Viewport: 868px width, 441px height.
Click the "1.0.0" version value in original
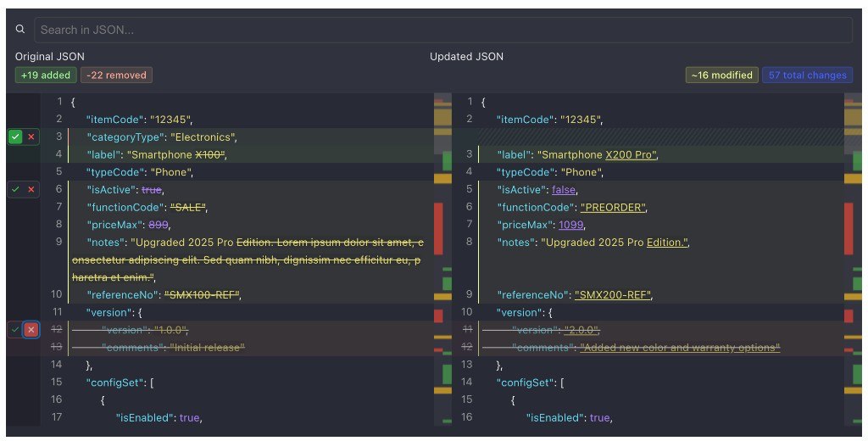[170, 330]
